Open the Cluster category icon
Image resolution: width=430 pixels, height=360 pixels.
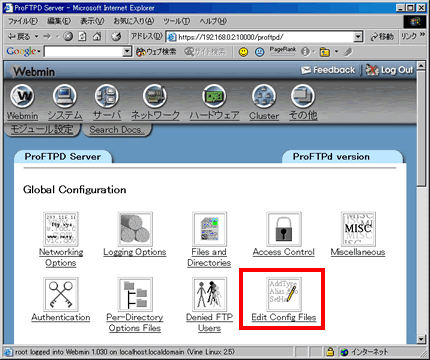click(264, 96)
